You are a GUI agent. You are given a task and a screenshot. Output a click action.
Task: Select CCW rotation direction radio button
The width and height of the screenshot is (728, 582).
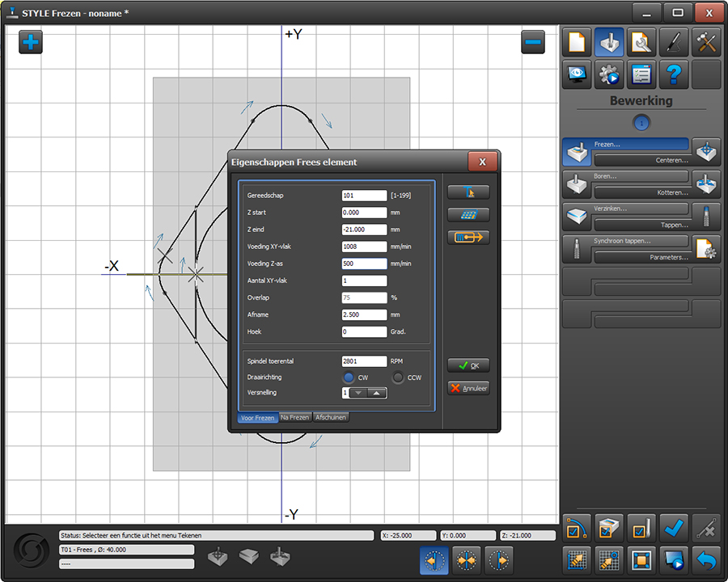pos(398,377)
